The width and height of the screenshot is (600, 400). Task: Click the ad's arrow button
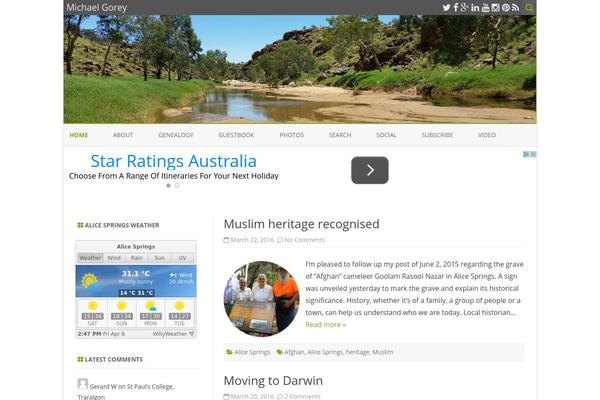click(370, 170)
